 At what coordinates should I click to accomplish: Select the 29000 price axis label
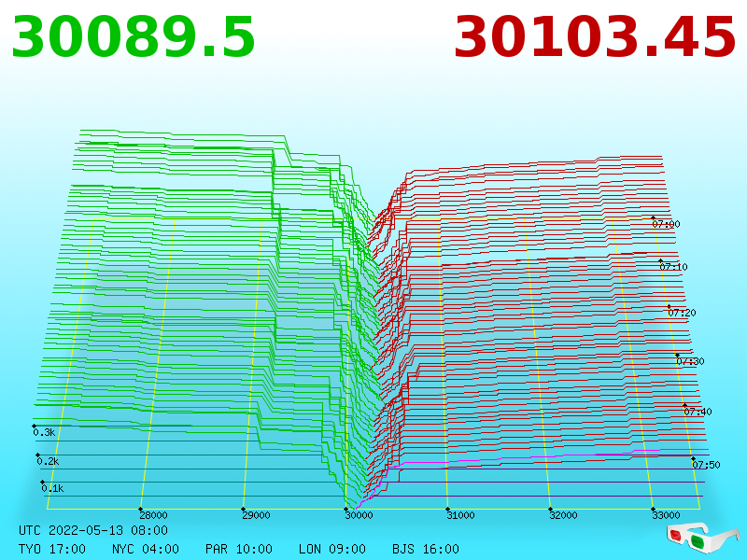[256, 515]
